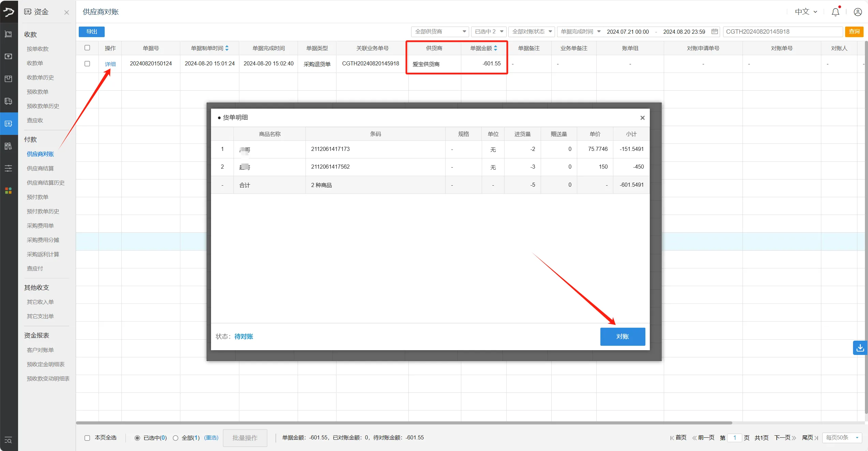Expand the 全部供货商 dropdown

(440, 32)
